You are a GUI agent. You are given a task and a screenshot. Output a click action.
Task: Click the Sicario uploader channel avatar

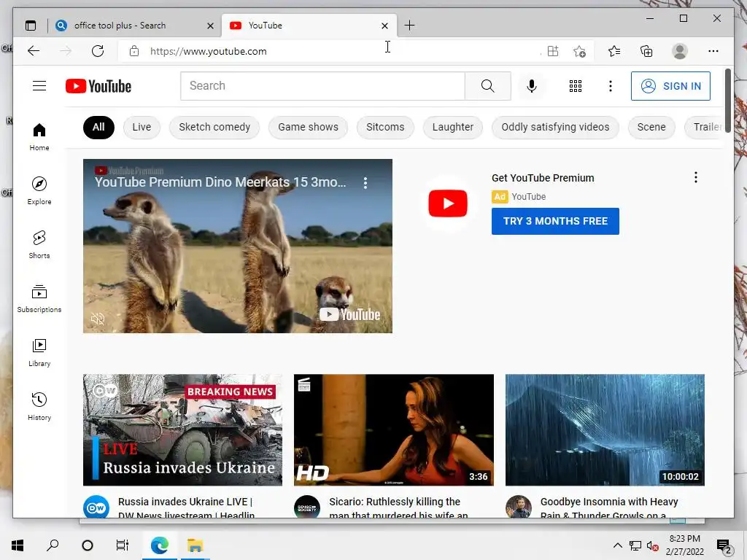(x=307, y=507)
